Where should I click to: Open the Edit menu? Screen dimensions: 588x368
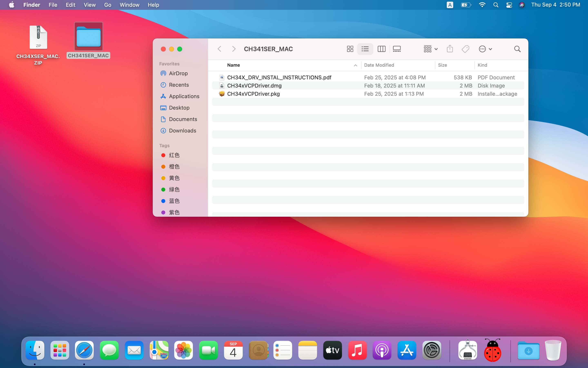pyautogui.click(x=70, y=5)
